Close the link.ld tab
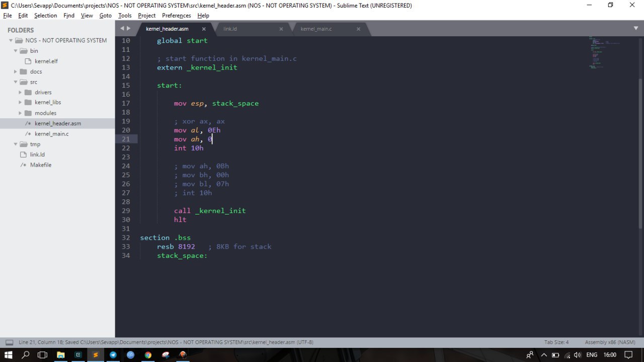The image size is (644, 362). pos(281,29)
